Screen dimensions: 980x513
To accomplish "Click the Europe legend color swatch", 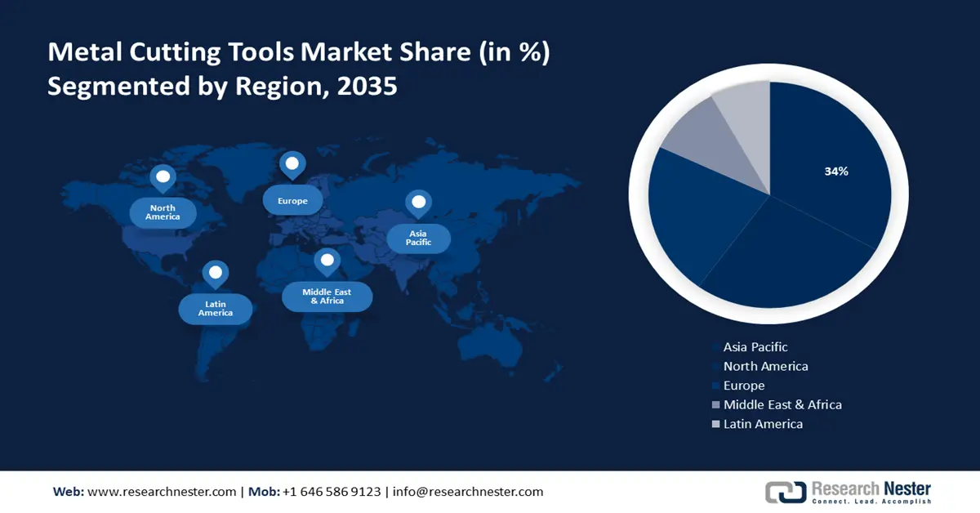I will (716, 386).
